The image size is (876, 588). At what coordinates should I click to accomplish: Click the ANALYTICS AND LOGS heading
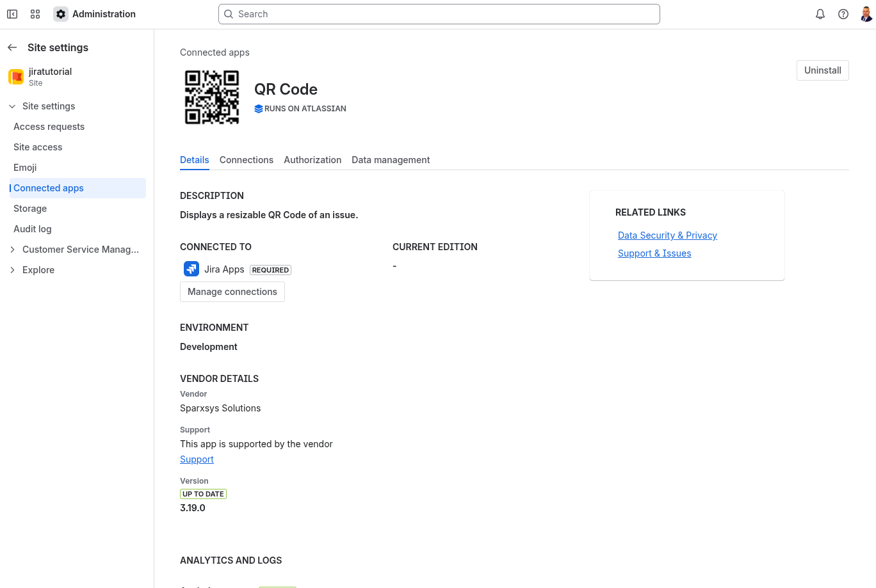[x=231, y=560]
